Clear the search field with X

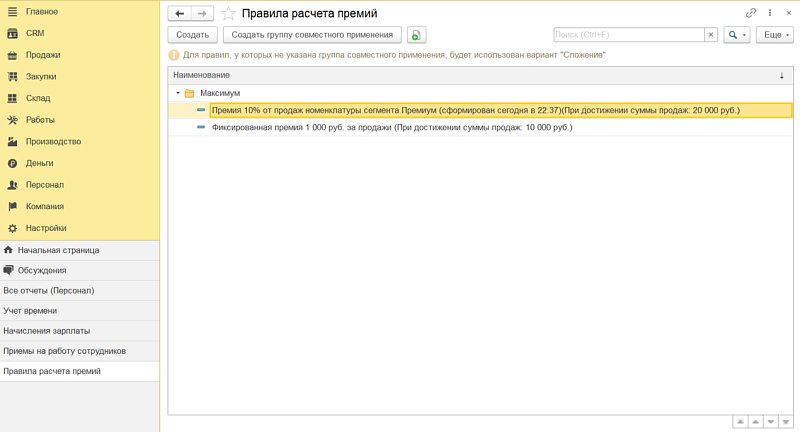click(x=711, y=35)
